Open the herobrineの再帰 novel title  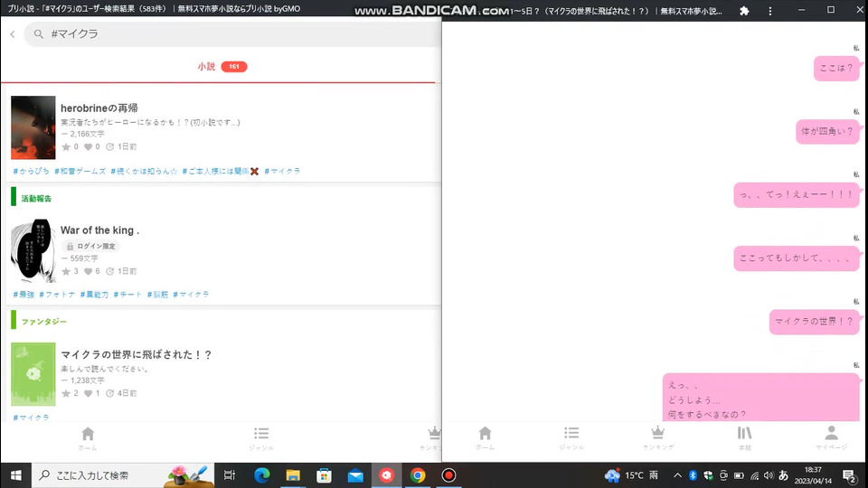99,108
